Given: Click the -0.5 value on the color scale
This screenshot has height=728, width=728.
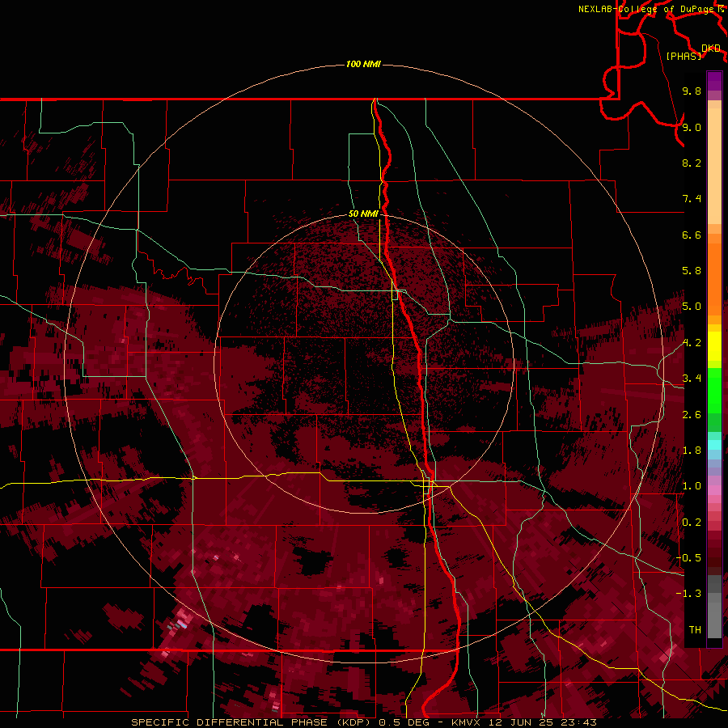Looking at the screenshot, I should point(688,558).
